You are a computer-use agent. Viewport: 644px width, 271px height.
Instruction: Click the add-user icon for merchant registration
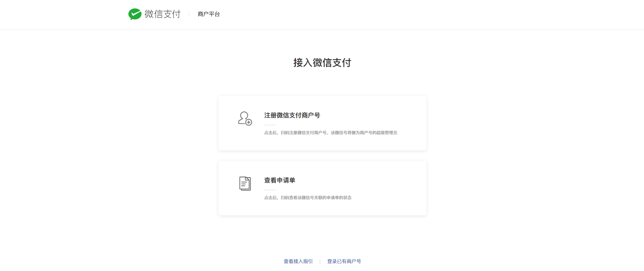click(245, 118)
